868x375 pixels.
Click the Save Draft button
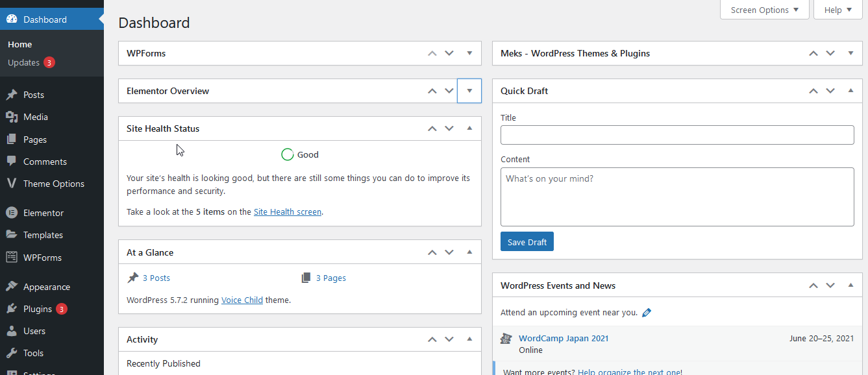coord(527,241)
